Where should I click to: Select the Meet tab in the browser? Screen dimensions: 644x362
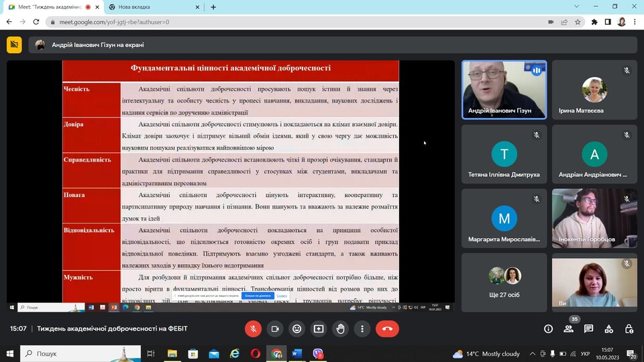tap(47, 7)
